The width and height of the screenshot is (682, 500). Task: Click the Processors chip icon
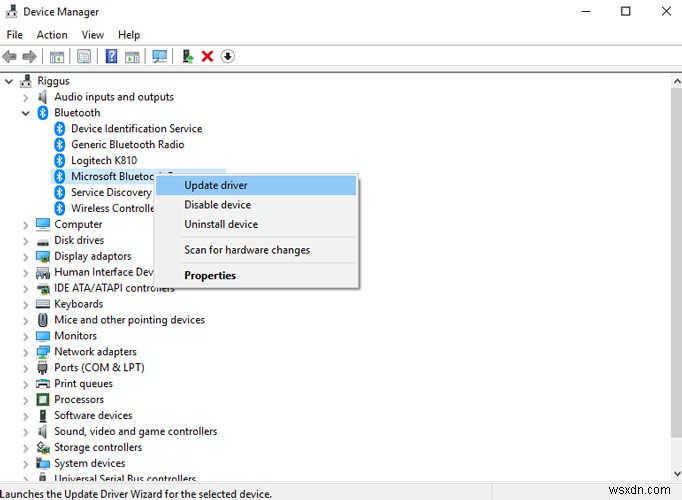[x=43, y=399]
